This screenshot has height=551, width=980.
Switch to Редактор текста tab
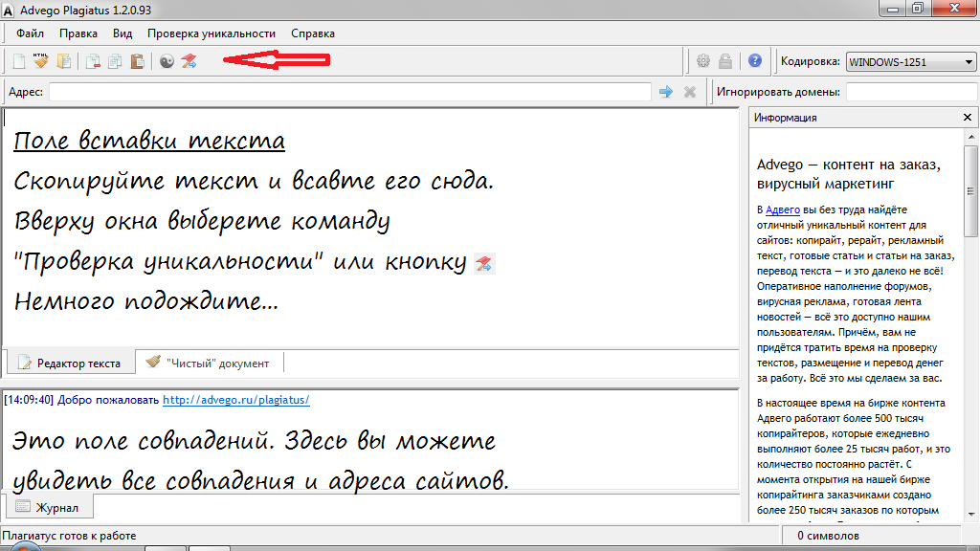click(70, 363)
